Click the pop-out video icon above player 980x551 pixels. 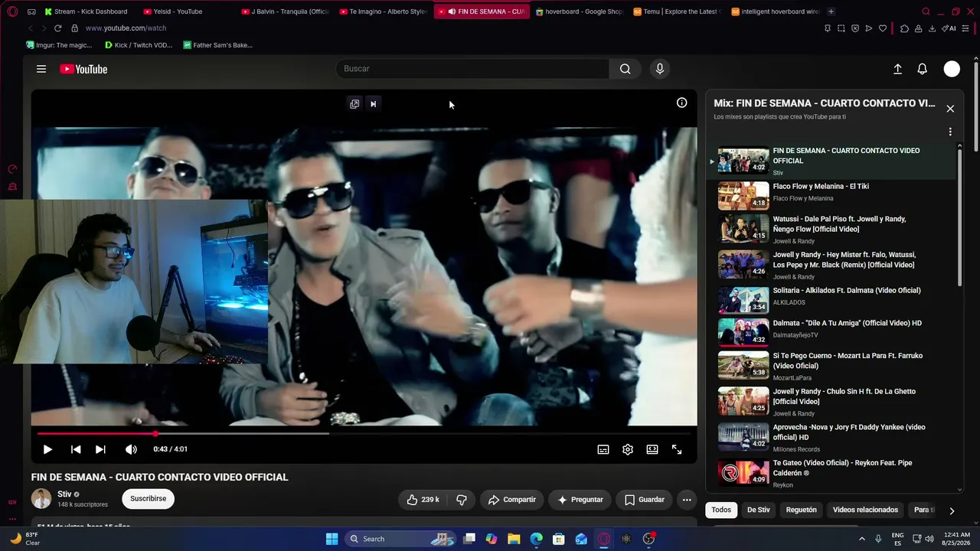point(354,104)
